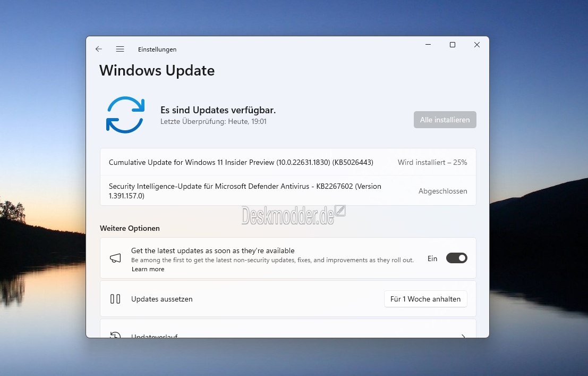Click the pause icon beside Updates aussetzen
The height and width of the screenshot is (376, 588).
coord(115,299)
